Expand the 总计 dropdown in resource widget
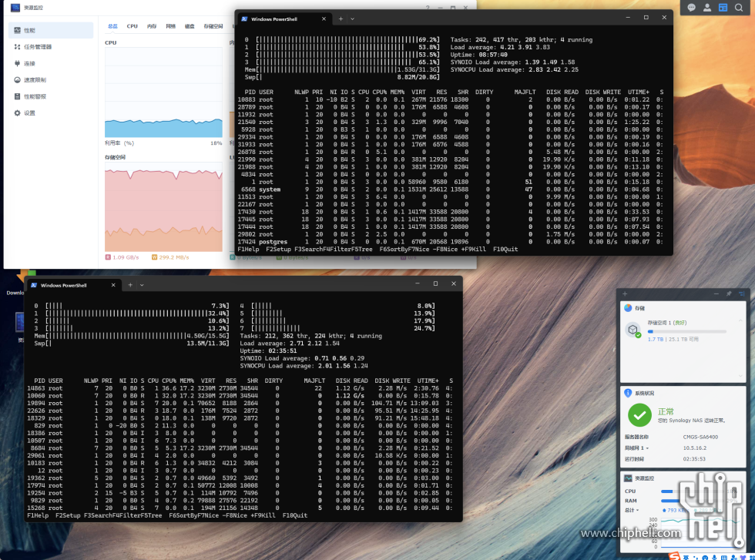The image size is (755, 560). [631, 510]
